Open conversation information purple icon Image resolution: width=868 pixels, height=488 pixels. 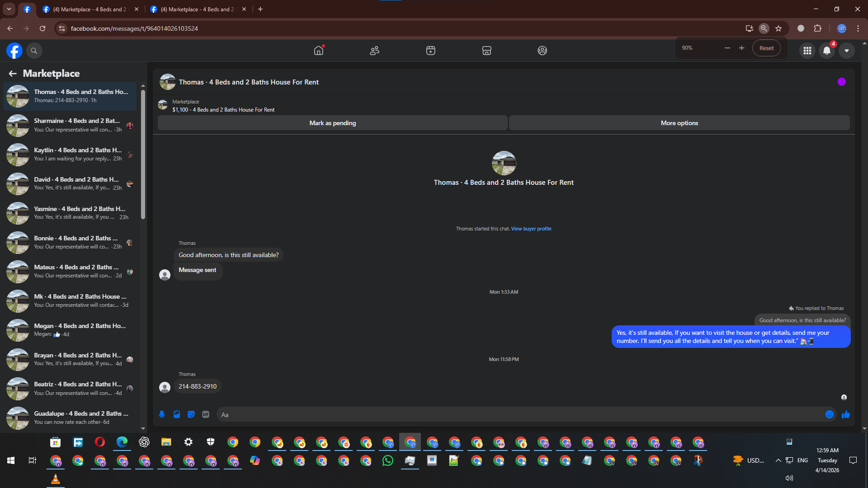tap(841, 82)
